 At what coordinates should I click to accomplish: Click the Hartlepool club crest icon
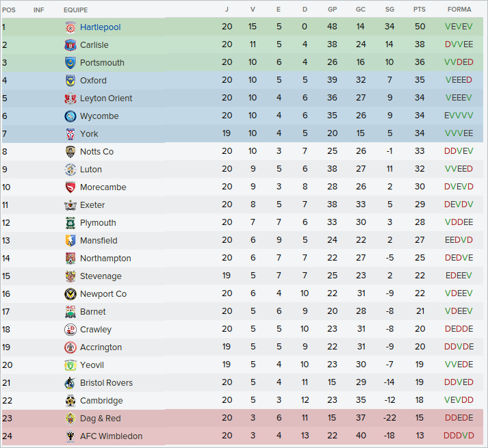tap(70, 27)
